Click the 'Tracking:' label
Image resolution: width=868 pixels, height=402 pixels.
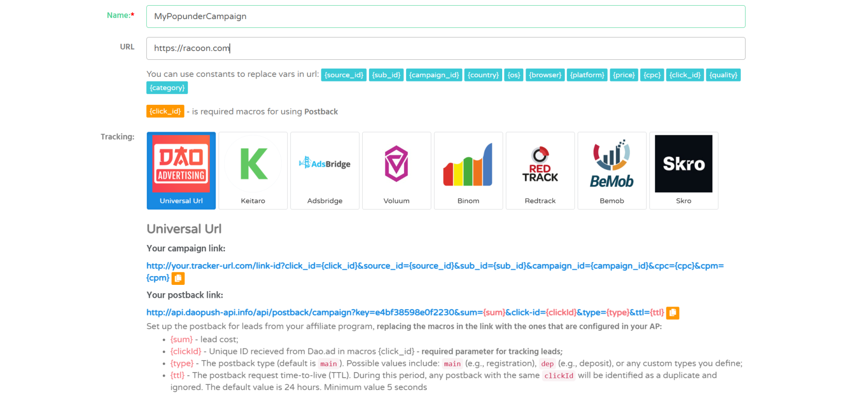point(117,137)
